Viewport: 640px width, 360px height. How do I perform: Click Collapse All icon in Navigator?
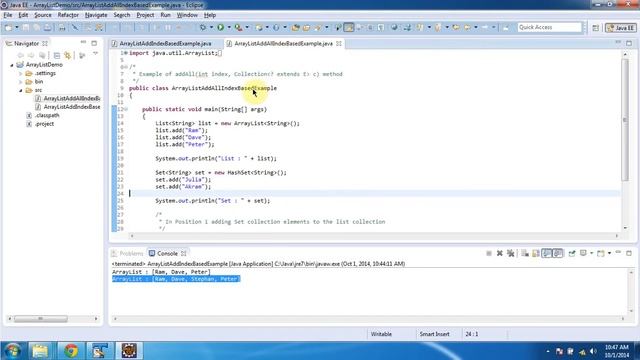pyautogui.click(x=57, y=55)
